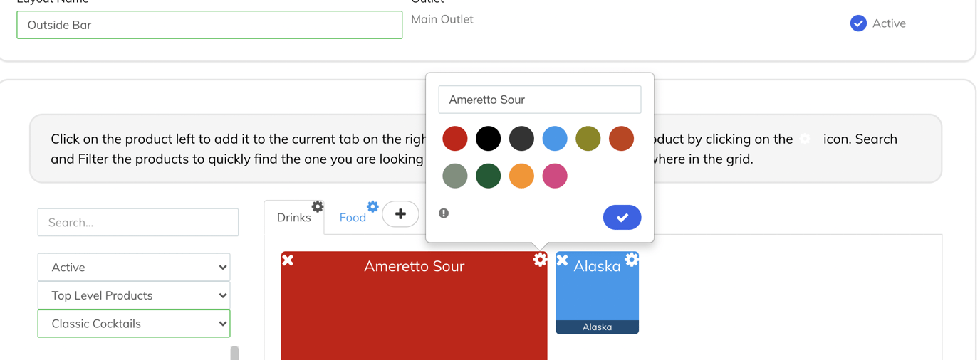Add a new tab with plus button
The width and height of the screenshot is (980, 360).
click(400, 214)
